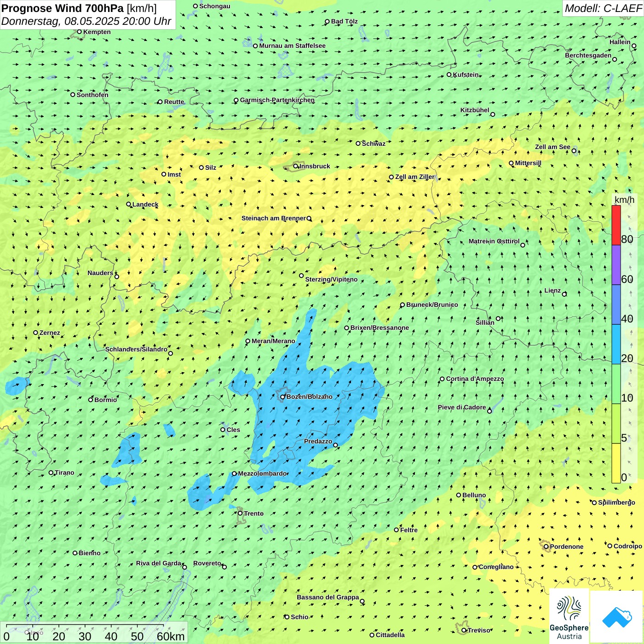The image size is (644, 644).
Task: Select the Imst location label
Action: pyautogui.click(x=174, y=174)
